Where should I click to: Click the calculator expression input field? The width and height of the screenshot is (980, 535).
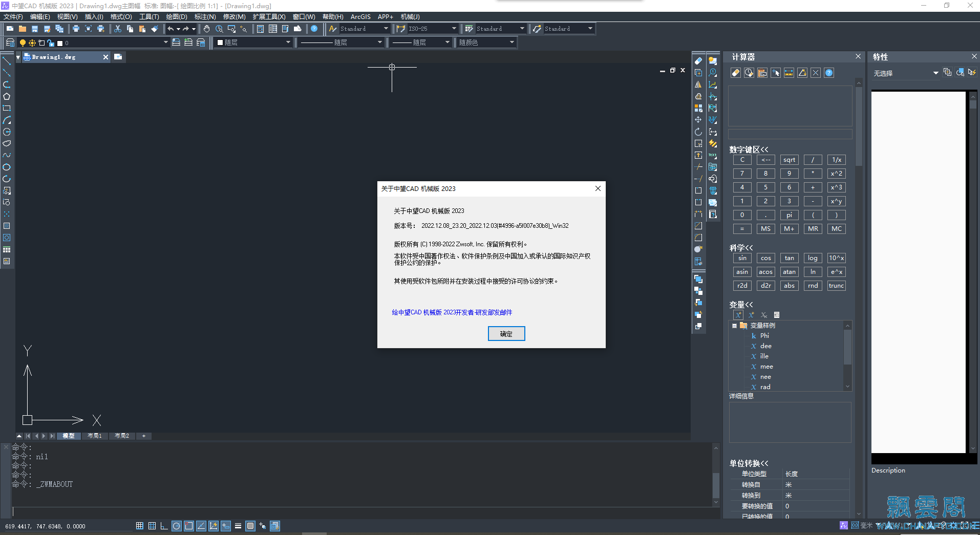[790, 134]
